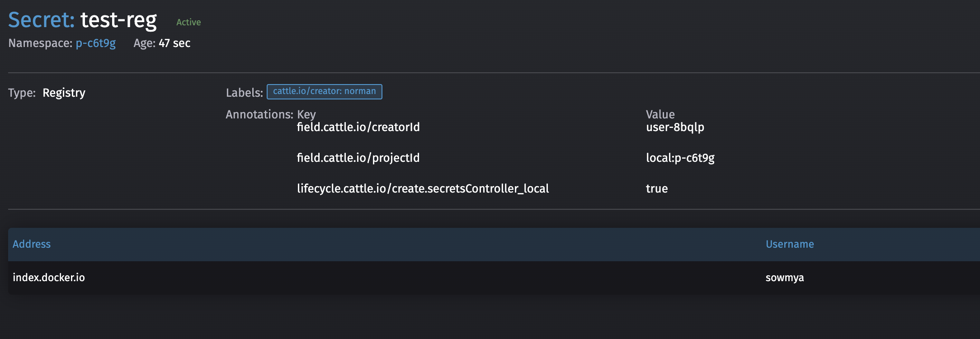This screenshot has height=339, width=980.
Task: Click the index.docker.io address cell
Action: pos(49,278)
